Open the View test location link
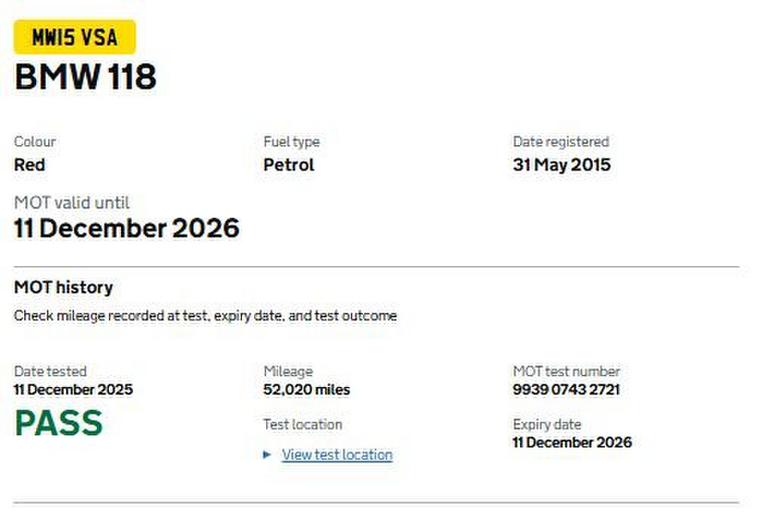This screenshot has height=514, width=759. 337,455
